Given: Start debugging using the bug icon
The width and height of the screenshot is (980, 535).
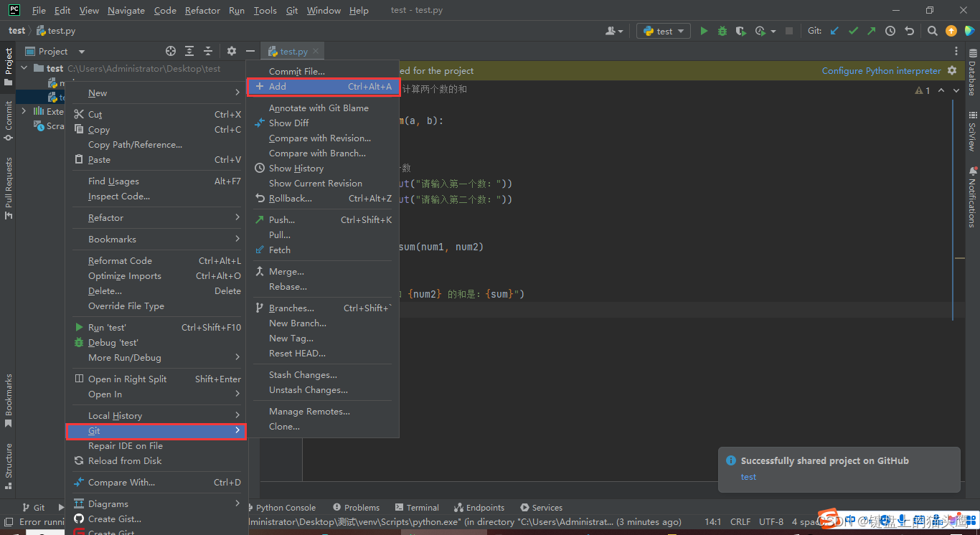Looking at the screenshot, I should pos(722,31).
